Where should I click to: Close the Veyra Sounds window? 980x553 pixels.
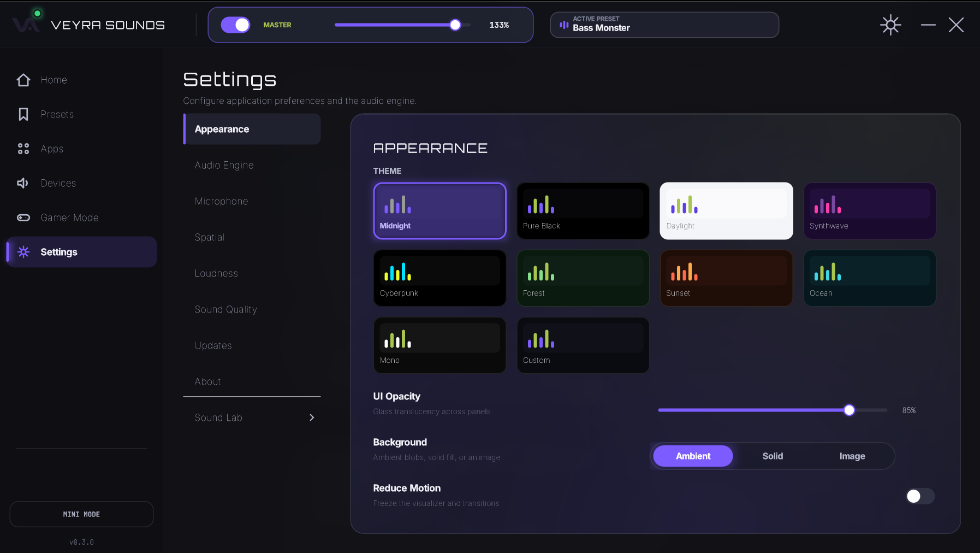click(956, 25)
